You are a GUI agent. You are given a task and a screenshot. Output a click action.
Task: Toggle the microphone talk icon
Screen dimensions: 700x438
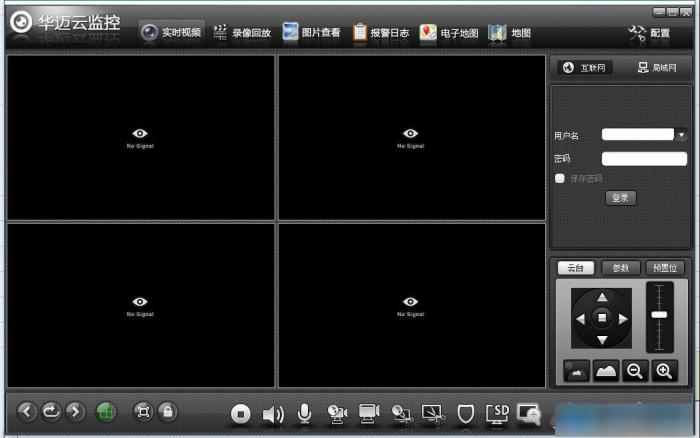[x=304, y=414]
